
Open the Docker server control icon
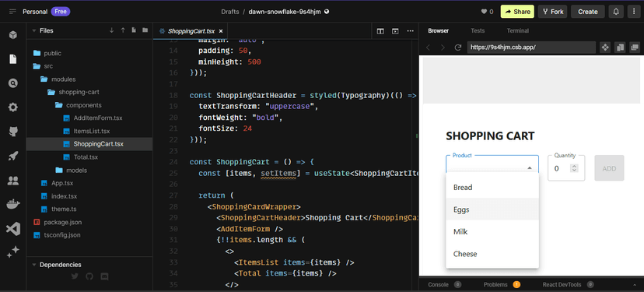[13, 204]
